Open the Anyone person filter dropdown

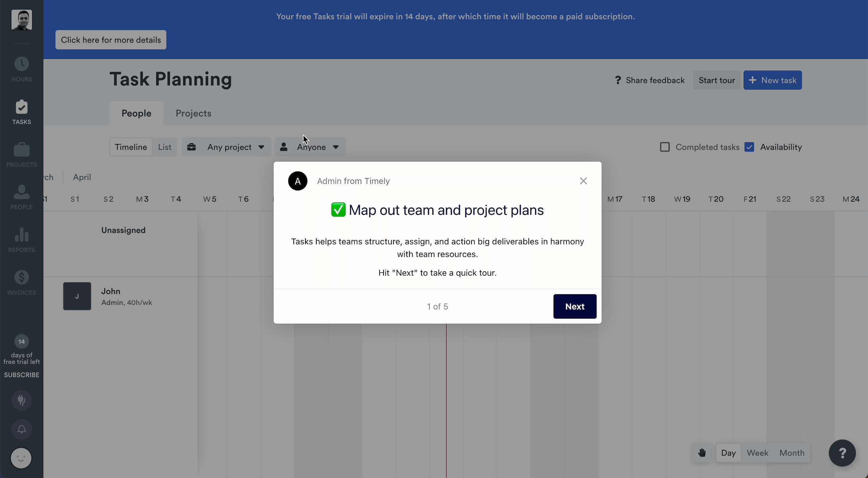(310, 147)
